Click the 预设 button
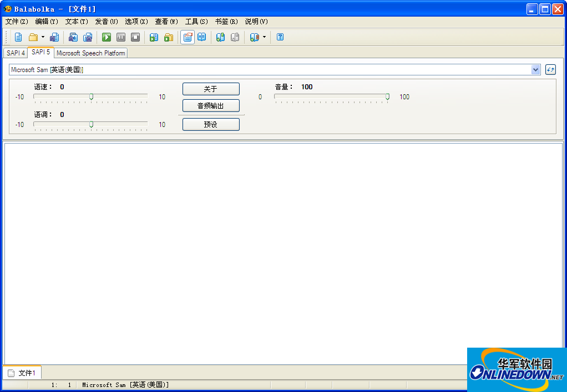567x392 pixels. [211, 125]
